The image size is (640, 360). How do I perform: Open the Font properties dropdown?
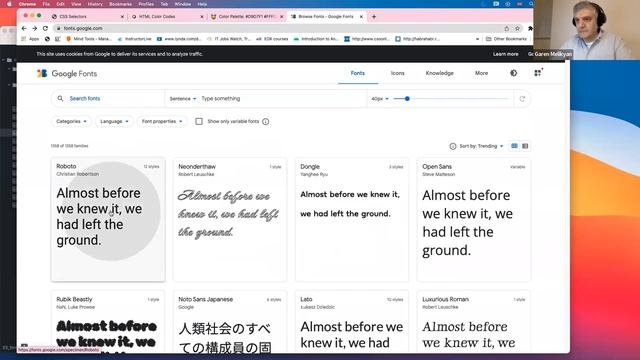(162, 122)
